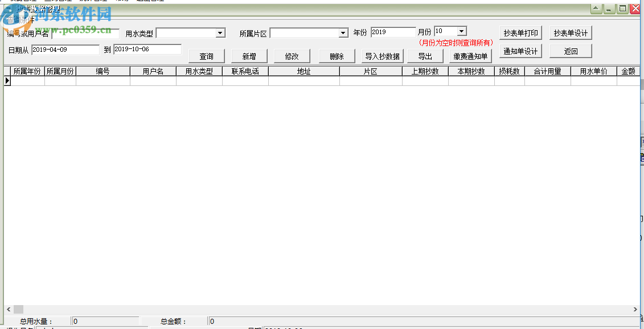Click the 本期抄数 column header
Viewport: 644px width, 329px height.
(471, 71)
